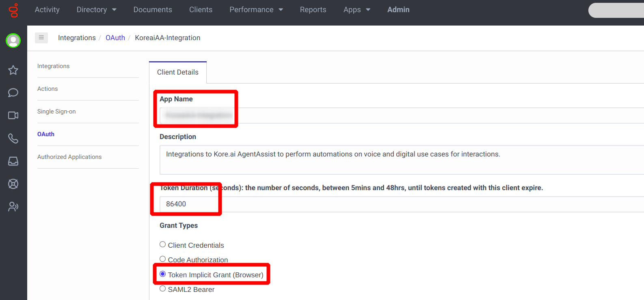
Task: Open the Phone calls icon in sidebar
Action: [x=13, y=139]
